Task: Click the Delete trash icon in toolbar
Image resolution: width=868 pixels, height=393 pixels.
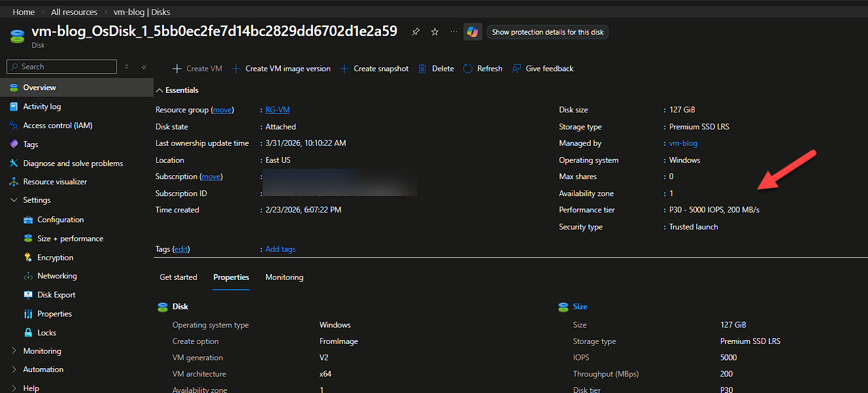Action: tap(422, 69)
